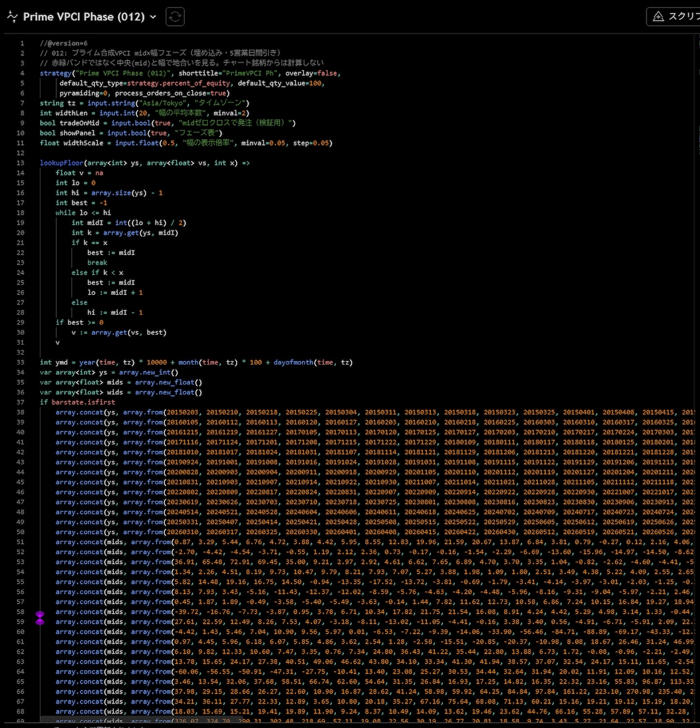
Task: Click line number 51 in the gutter
Action: pyautogui.click(x=21, y=542)
